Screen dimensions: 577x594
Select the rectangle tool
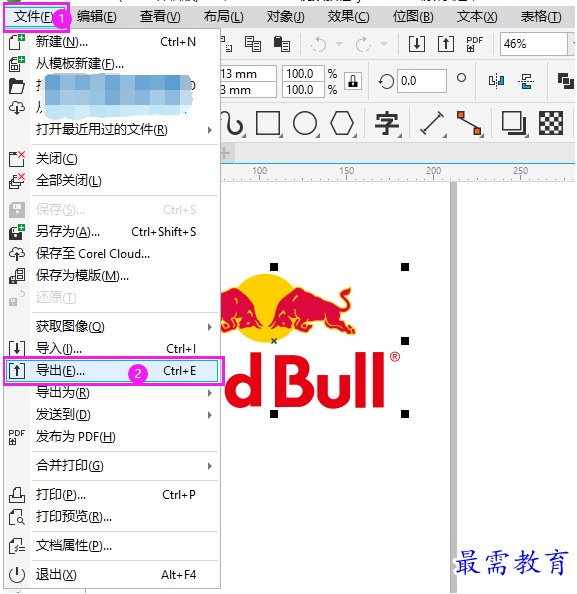[x=268, y=123]
